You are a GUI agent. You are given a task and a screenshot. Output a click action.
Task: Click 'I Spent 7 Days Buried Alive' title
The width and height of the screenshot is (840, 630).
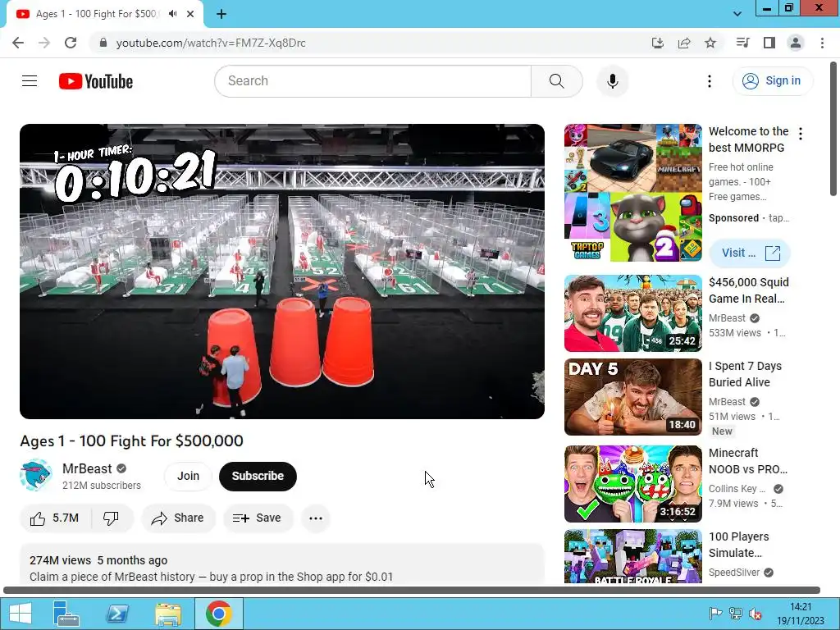[x=745, y=374]
